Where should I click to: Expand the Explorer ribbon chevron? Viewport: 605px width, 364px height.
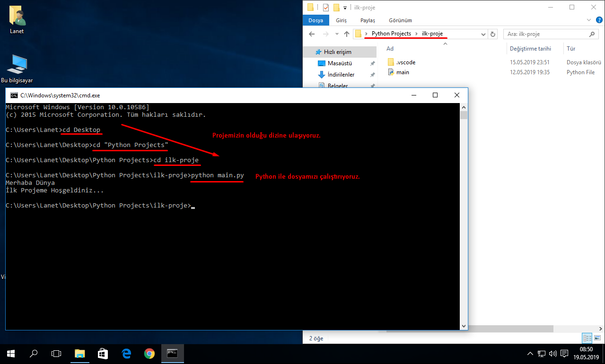(x=589, y=20)
